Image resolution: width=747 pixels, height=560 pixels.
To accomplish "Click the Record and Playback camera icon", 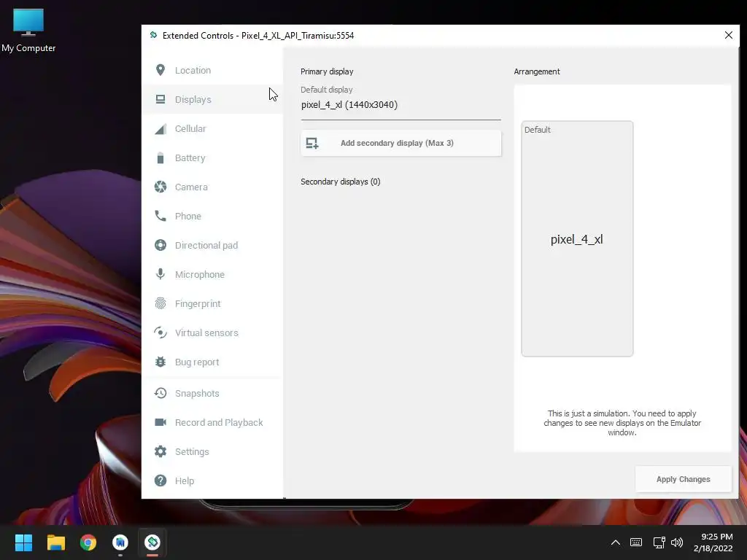I will [160, 422].
